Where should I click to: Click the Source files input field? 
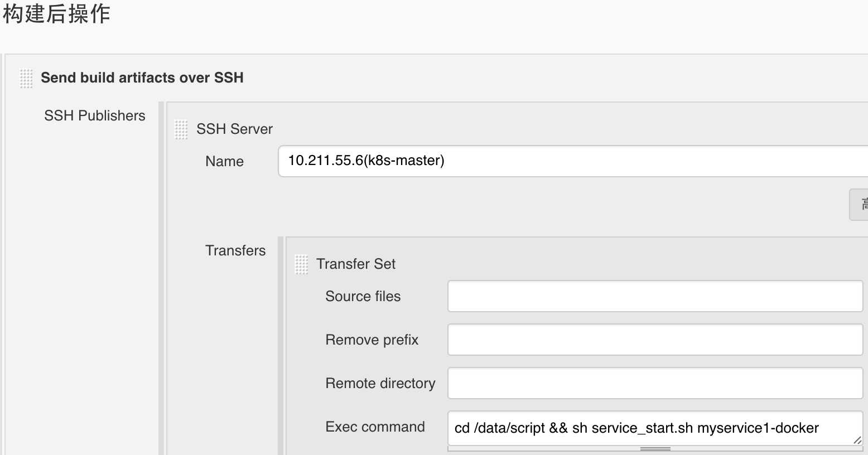[x=655, y=296]
